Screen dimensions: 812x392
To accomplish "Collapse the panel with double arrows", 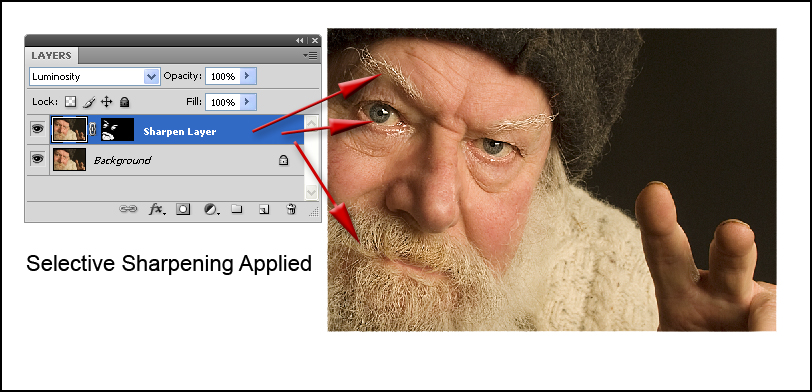I will [300, 40].
